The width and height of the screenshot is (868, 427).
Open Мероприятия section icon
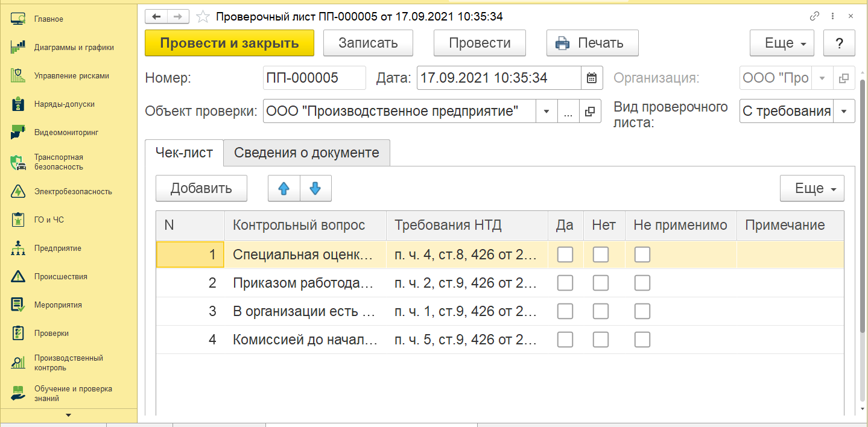pos(18,305)
